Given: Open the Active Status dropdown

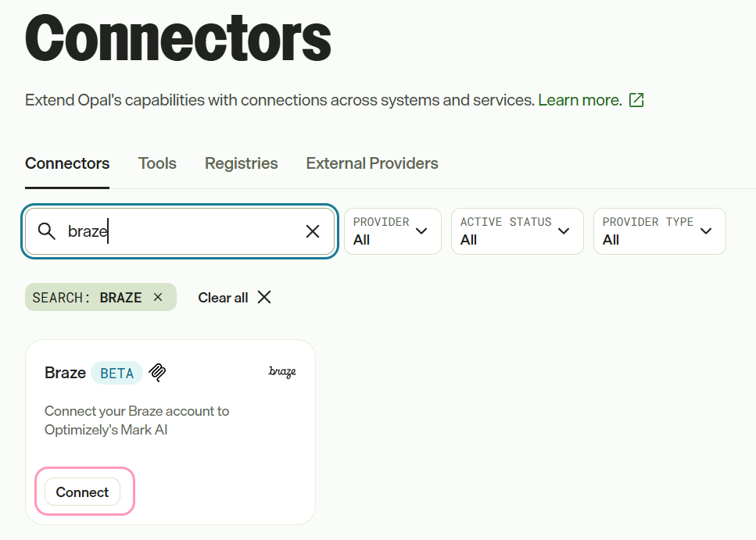Looking at the screenshot, I should [518, 231].
